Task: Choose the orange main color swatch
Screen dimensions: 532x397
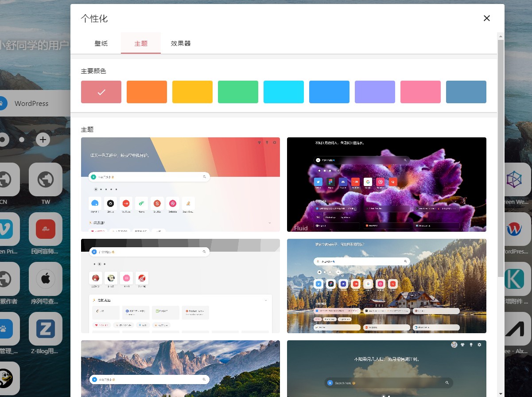Action: coord(147,92)
